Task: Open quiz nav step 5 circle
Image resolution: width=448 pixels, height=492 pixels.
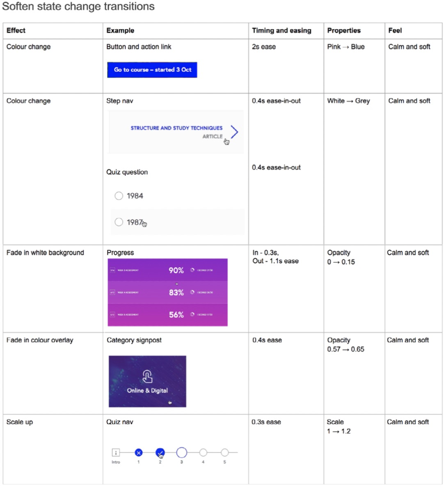Action: pyautogui.click(x=224, y=453)
